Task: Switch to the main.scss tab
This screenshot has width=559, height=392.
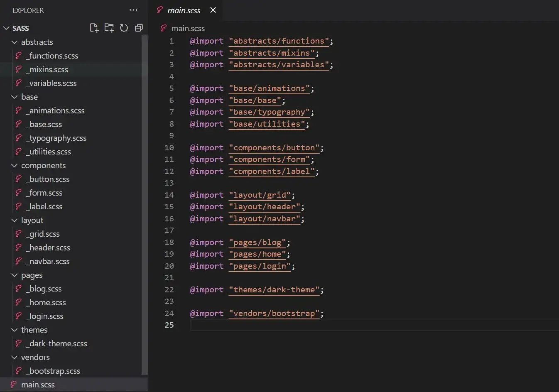Action: pyautogui.click(x=184, y=10)
